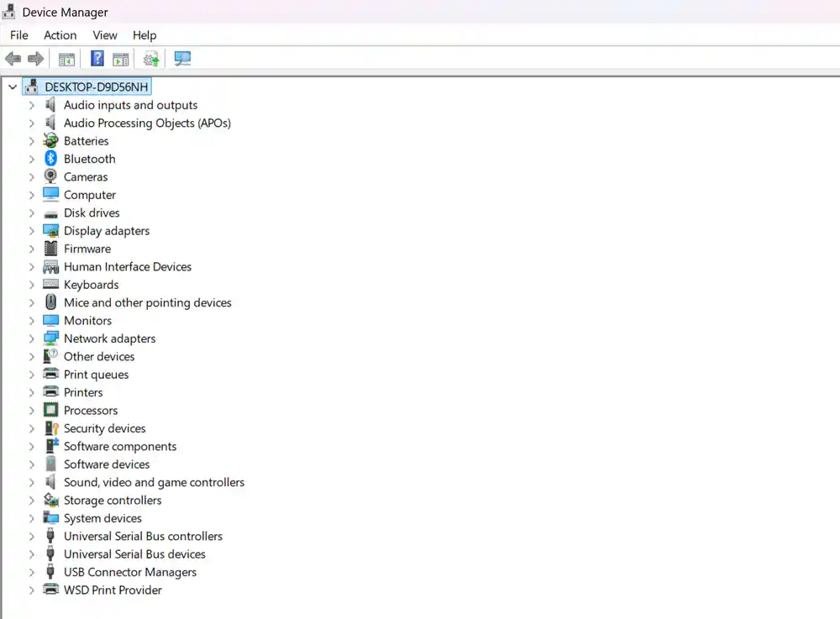Collapse the DESKTOP-D9D56NH root node

pos(13,87)
